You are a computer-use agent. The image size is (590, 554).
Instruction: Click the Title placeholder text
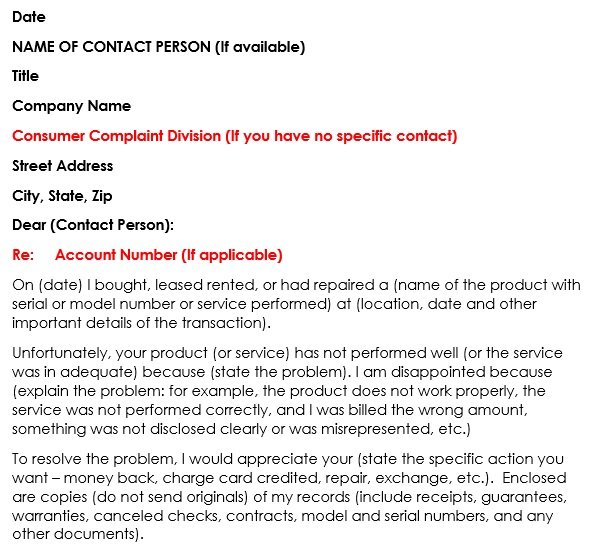click(25, 76)
